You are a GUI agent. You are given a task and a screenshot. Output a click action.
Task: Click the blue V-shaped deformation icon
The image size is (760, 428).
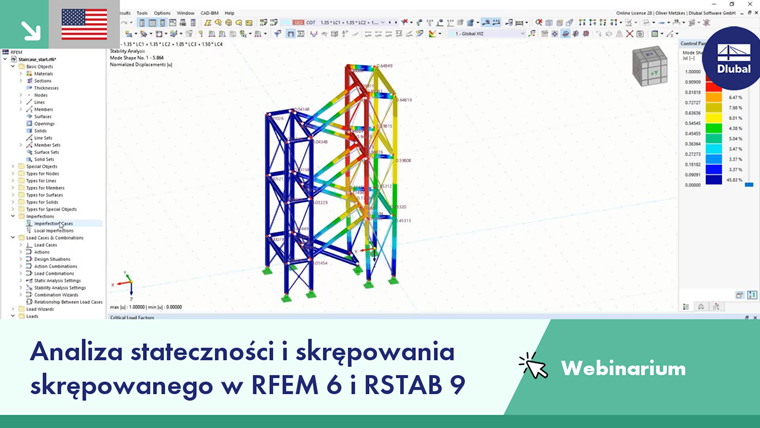pyautogui.click(x=314, y=33)
